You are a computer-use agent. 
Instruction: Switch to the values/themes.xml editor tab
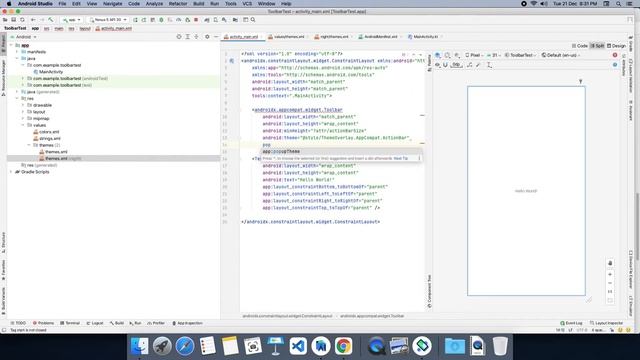(289, 37)
